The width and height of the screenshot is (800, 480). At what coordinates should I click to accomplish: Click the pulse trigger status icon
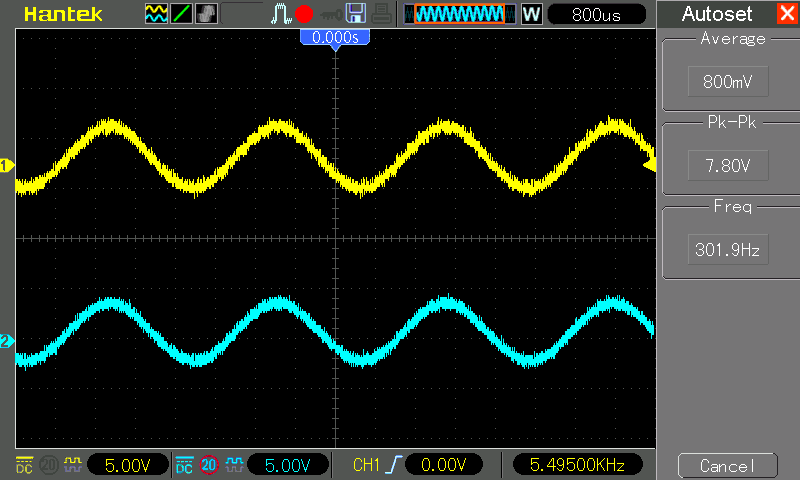point(280,14)
